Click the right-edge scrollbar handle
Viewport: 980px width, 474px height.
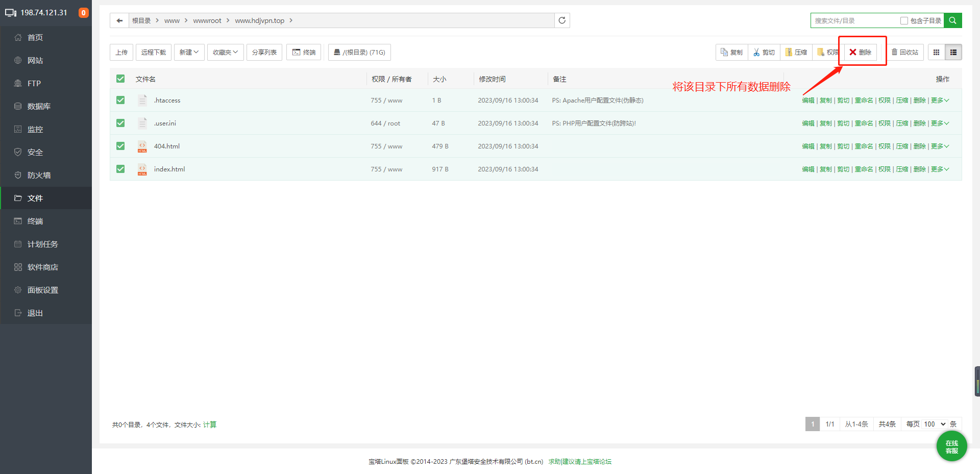pos(977,381)
